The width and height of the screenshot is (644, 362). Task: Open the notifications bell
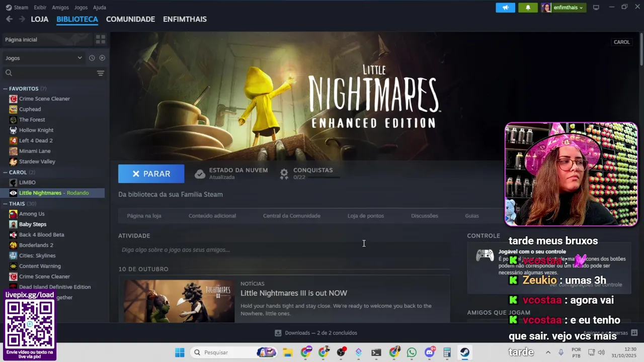528,8
